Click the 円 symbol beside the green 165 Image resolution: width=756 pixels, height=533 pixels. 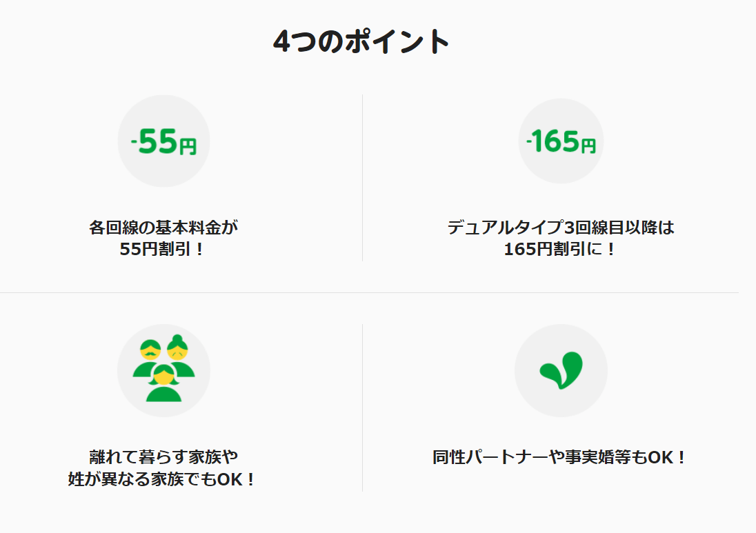click(588, 146)
